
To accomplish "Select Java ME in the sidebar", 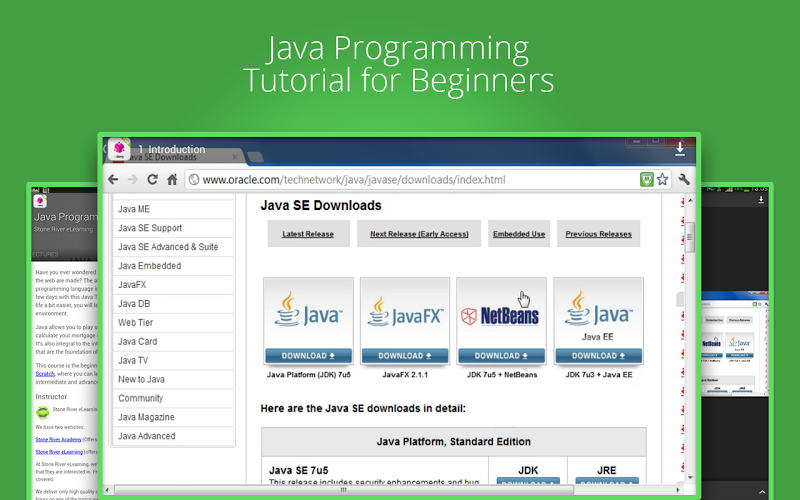I will point(173,209).
